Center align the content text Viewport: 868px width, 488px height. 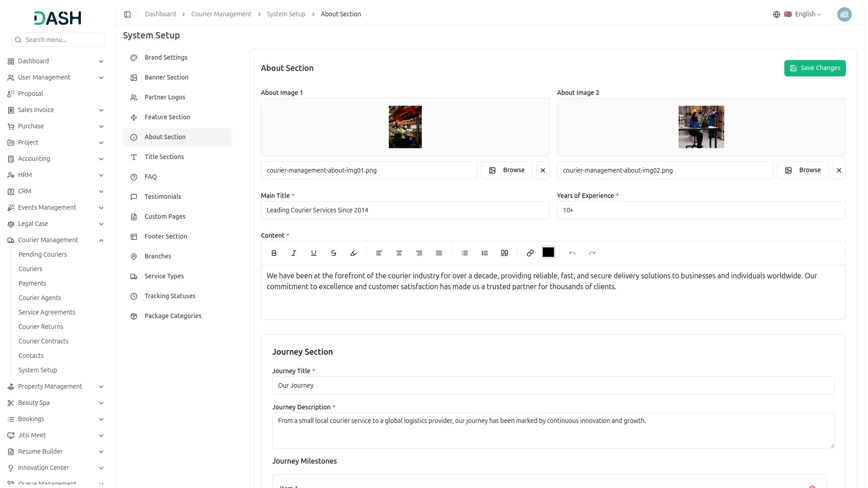point(399,253)
